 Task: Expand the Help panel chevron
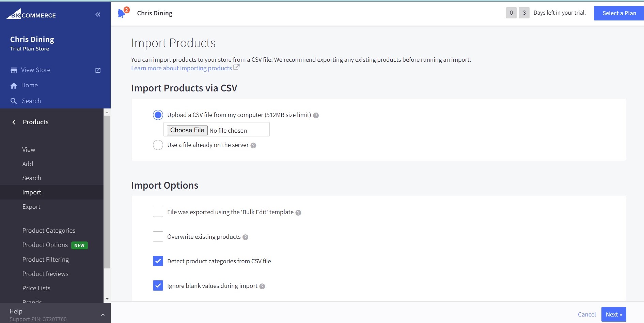coord(103,314)
